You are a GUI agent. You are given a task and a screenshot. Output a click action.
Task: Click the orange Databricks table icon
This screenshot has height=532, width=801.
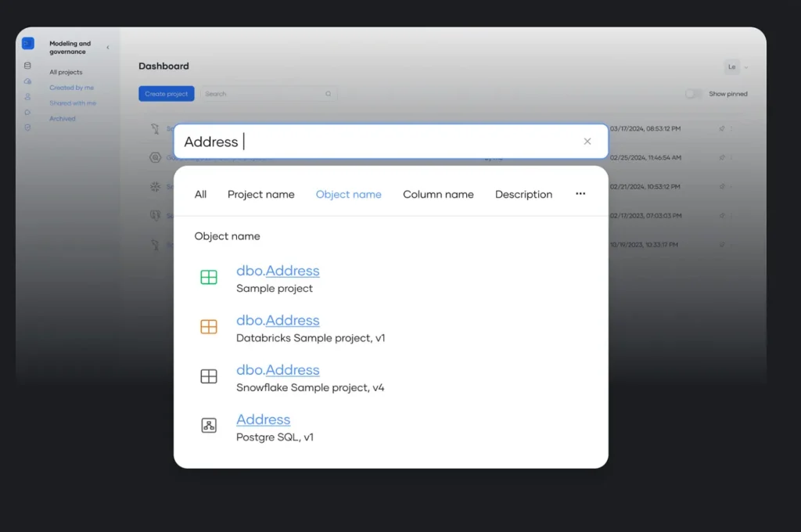pos(209,327)
